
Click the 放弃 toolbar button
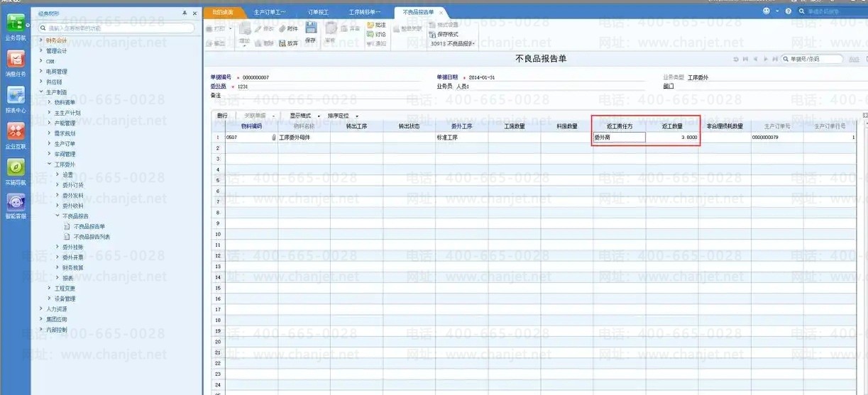(x=288, y=43)
